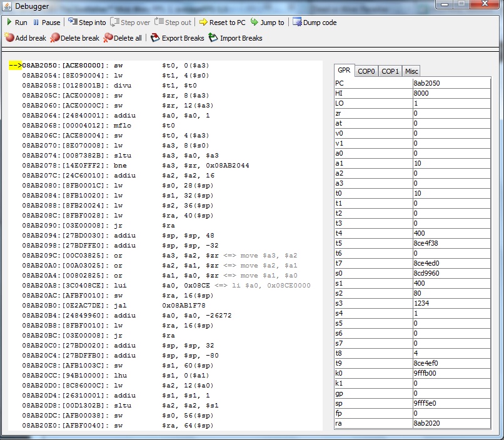Import breakpoints from file
This screenshot has width=504, height=440.
[236, 38]
